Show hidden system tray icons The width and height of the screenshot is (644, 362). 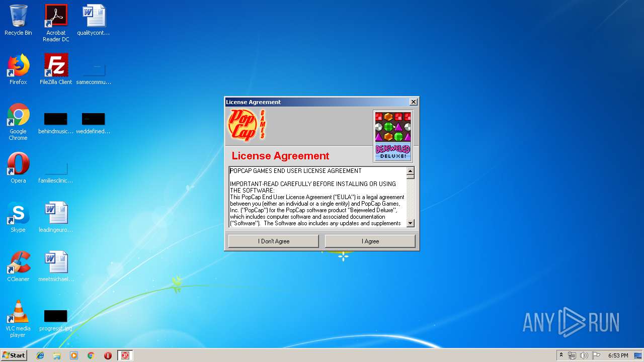pos(561,355)
